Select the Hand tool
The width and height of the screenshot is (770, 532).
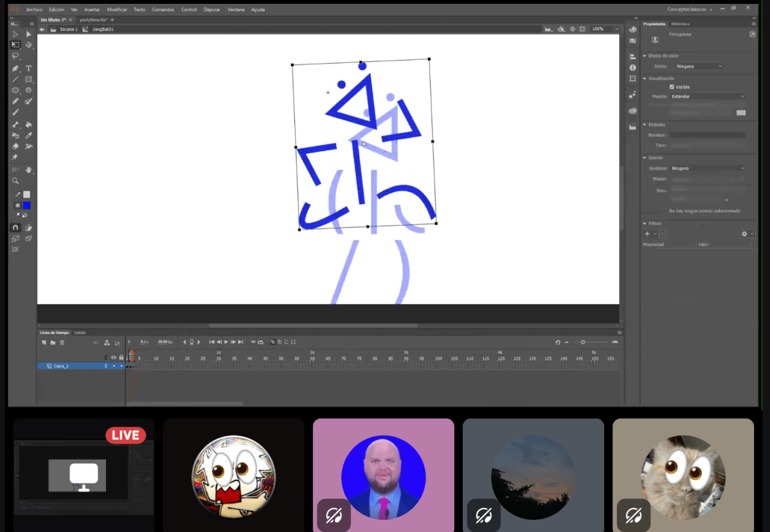pyautogui.click(x=28, y=170)
